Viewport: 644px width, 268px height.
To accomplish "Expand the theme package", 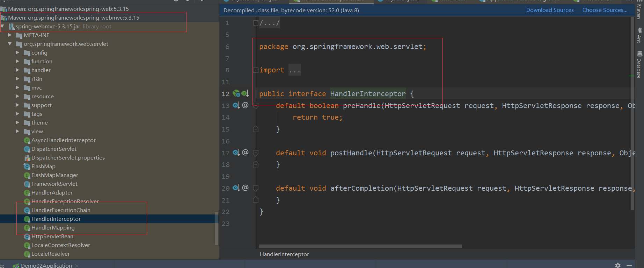I will (x=17, y=122).
